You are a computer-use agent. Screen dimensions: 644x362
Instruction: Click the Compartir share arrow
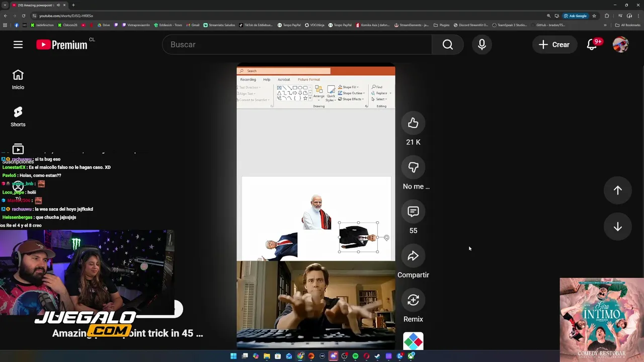(413, 256)
